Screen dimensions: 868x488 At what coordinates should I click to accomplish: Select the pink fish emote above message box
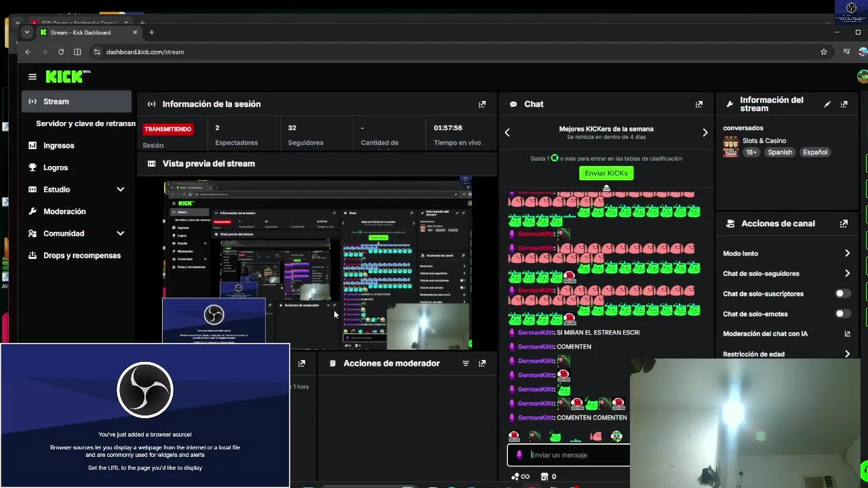(596, 436)
